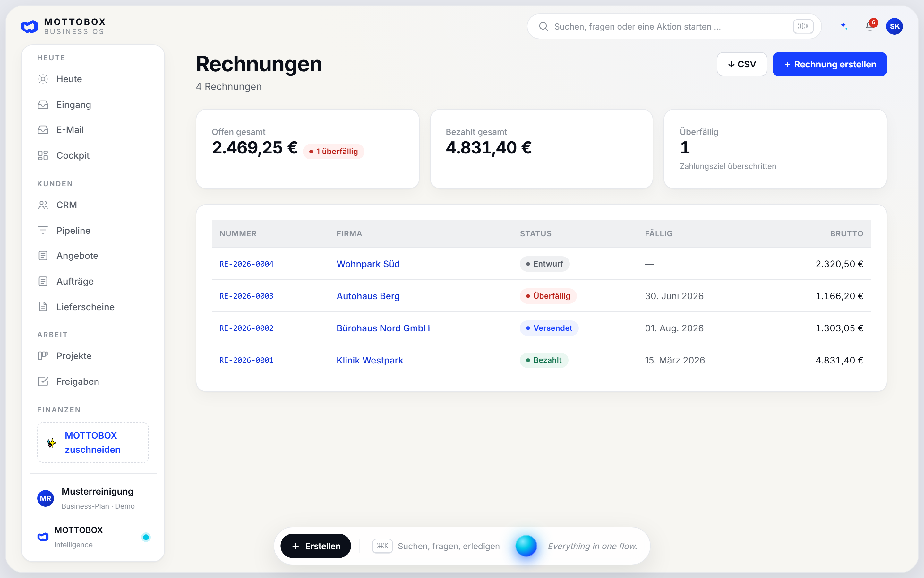The width and height of the screenshot is (924, 578).
Task: Click the MOTTOBOX Intelligence logo icon
Action: click(43, 537)
